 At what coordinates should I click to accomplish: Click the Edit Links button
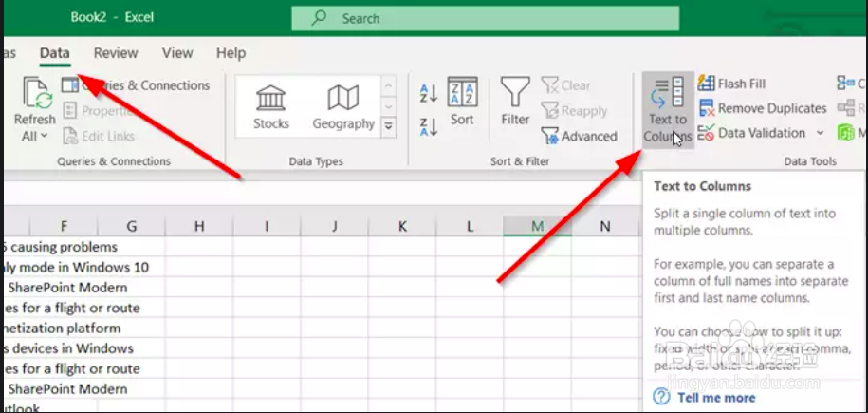point(99,136)
